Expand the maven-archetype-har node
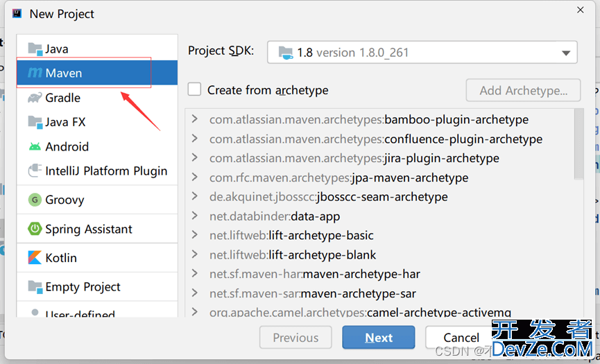The image size is (600, 364). point(195,273)
